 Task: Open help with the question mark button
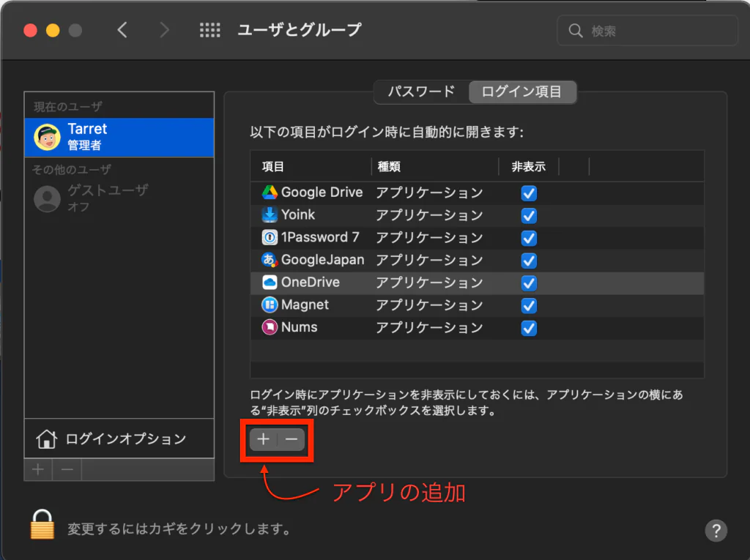point(715,530)
